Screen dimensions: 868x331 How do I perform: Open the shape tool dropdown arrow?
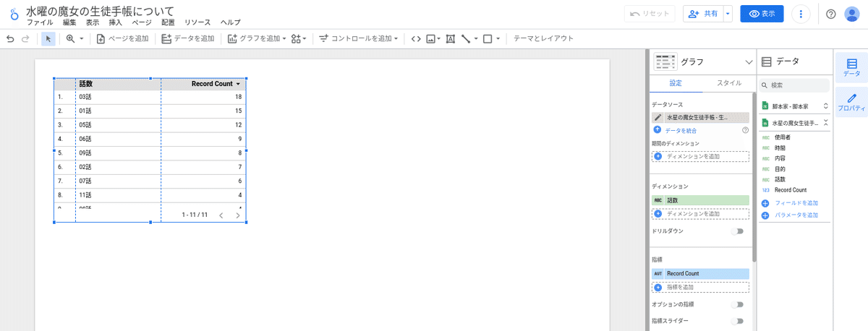pyautogui.click(x=498, y=38)
